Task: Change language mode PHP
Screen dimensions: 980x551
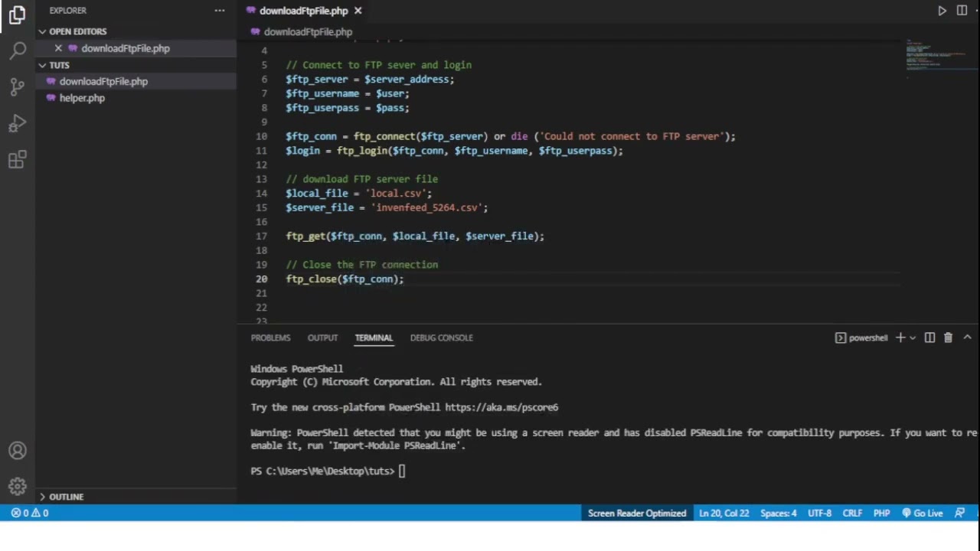Action: 881,513
